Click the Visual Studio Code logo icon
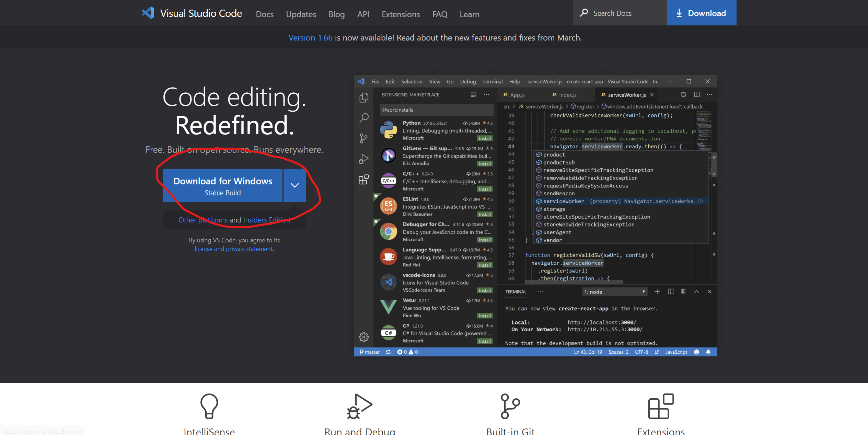Viewport: 868px width, 435px height. (x=148, y=13)
